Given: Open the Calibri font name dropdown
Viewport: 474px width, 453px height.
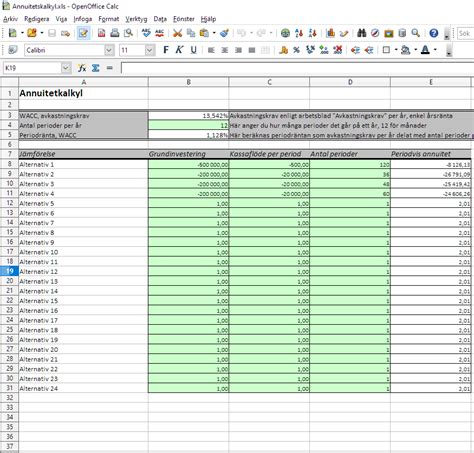Looking at the screenshot, I should [x=109, y=50].
